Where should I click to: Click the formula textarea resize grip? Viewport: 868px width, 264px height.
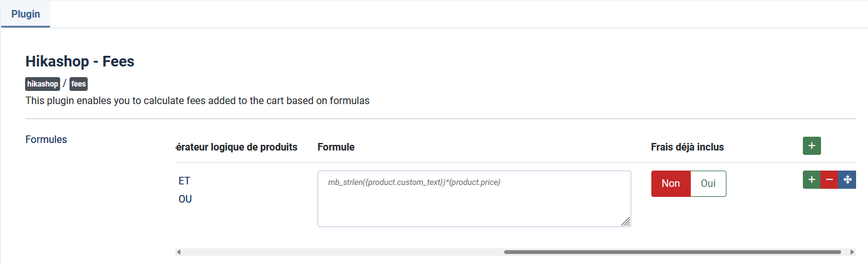[626, 221]
